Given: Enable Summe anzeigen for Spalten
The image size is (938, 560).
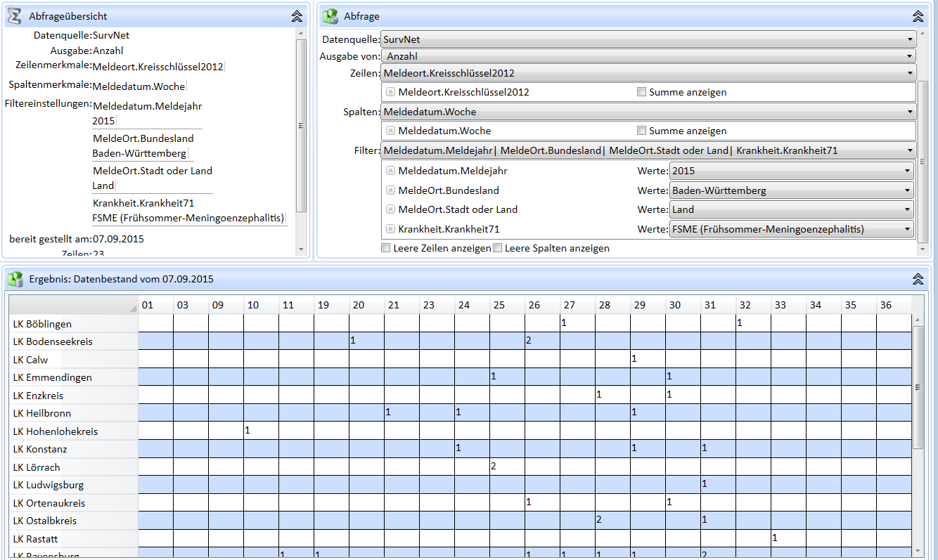Looking at the screenshot, I should [x=641, y=131].
